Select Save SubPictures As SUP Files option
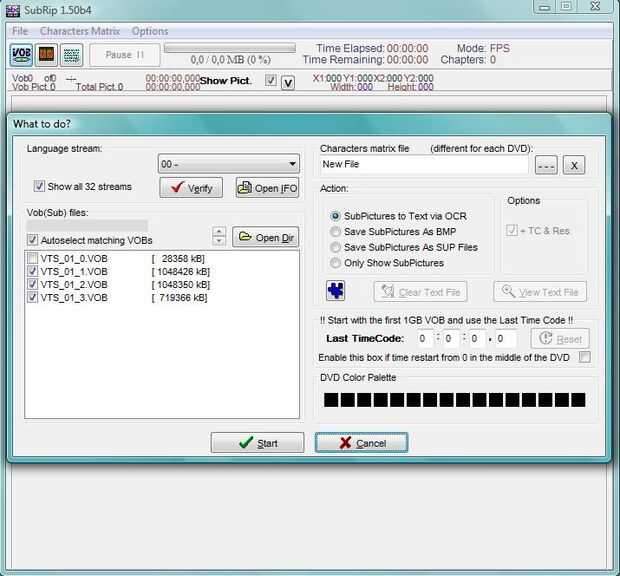 point(335,247)
